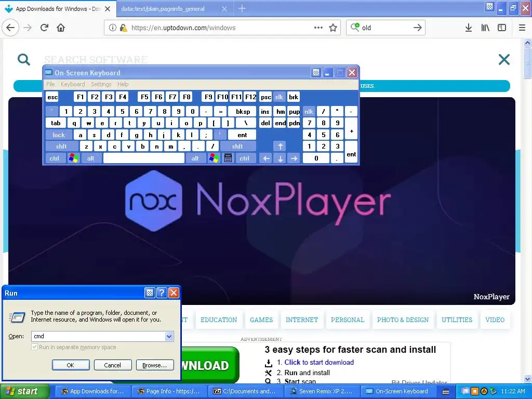Screen dimensions: 532x399
Task: Open page actions three-dot menu
Action: tap(318, 28)
